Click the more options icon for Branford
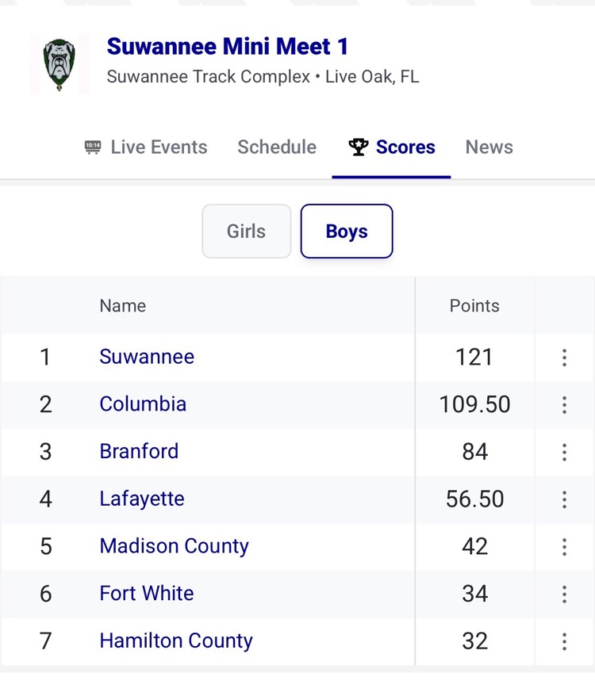The width and height of the screenshot is (595, 700). point(564,452)
